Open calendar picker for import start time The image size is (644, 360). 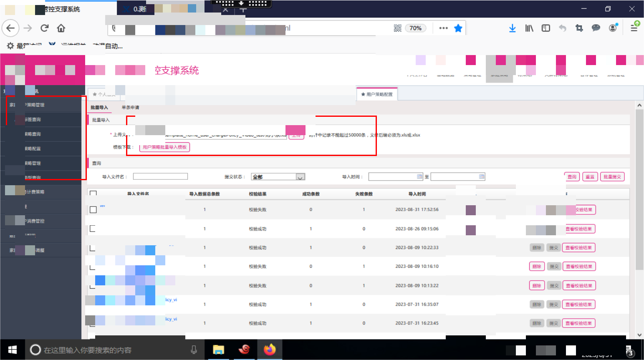[420, 176]
